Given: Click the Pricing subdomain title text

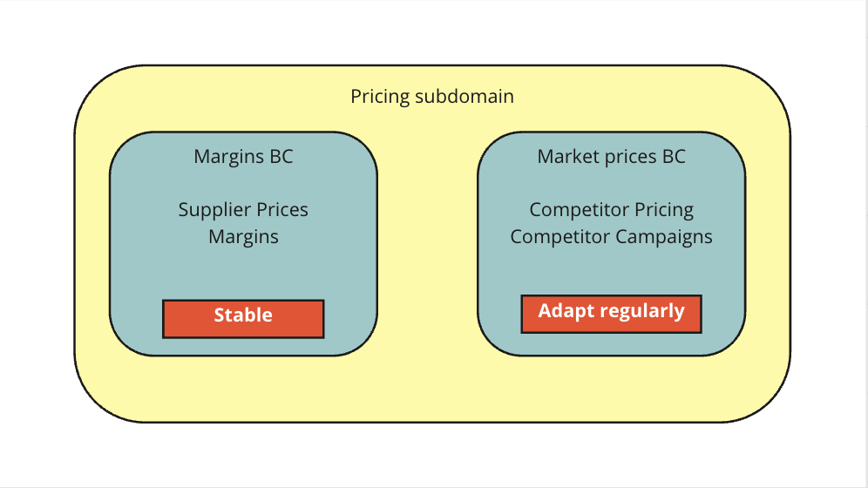Looking at the screenshot, I should click(432, 97).
